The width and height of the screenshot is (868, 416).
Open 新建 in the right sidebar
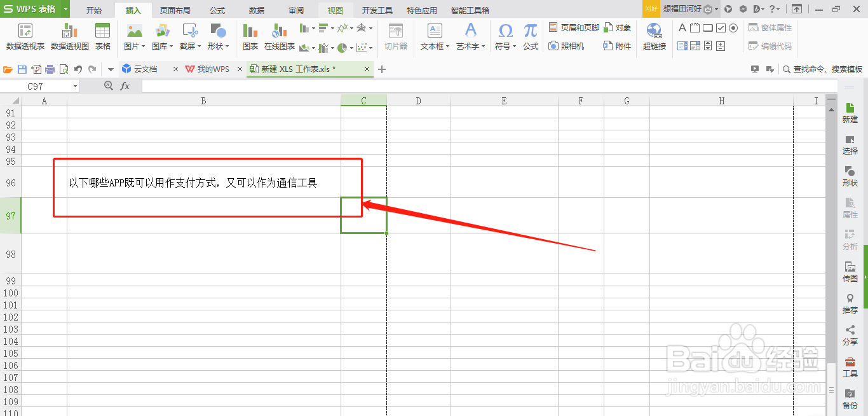850,113
